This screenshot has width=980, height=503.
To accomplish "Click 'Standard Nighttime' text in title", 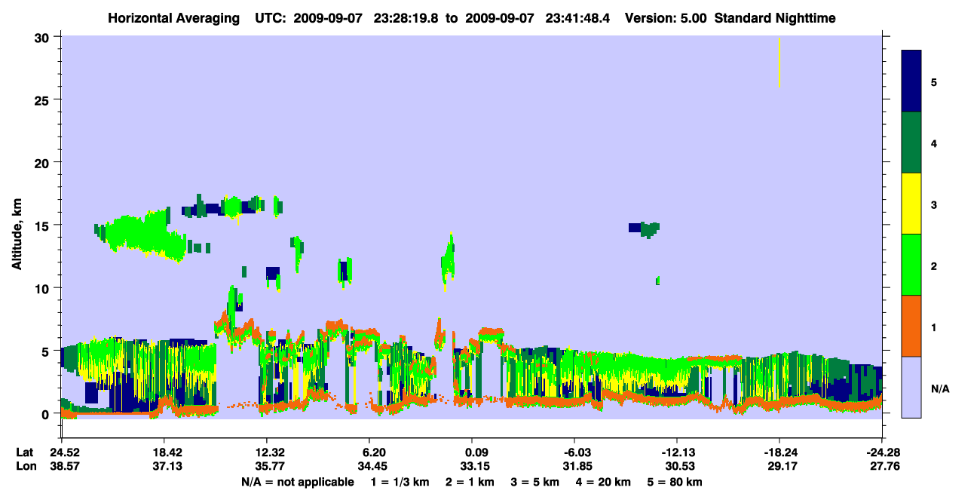I will pos(775,18).
